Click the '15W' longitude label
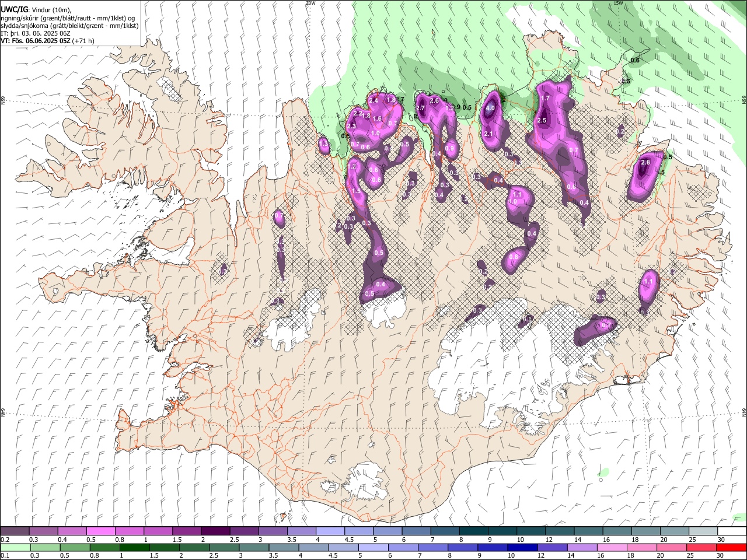This screenshot has width=747, height=560. coord(619,3)
